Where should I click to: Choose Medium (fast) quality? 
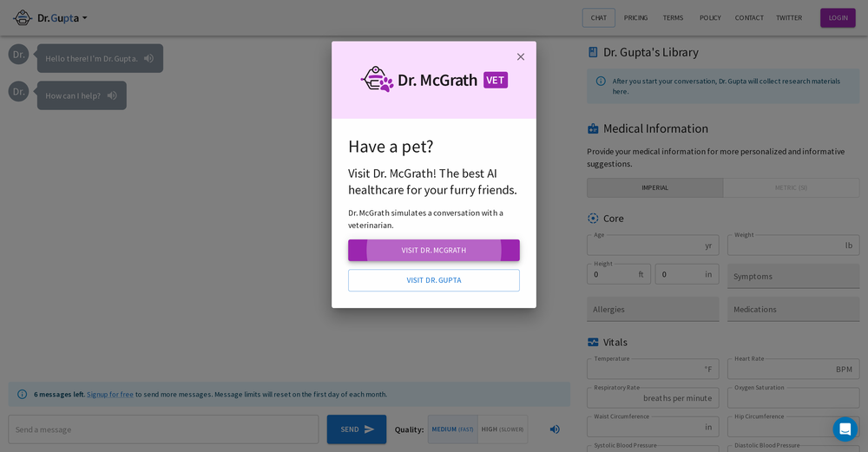tap(452, 429)
